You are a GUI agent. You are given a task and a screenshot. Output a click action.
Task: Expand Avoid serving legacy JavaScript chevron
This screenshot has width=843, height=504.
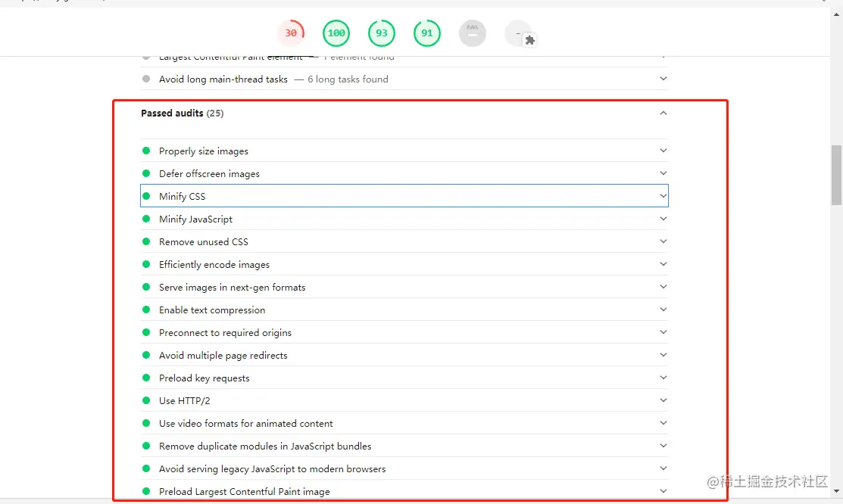coord(663,468)
